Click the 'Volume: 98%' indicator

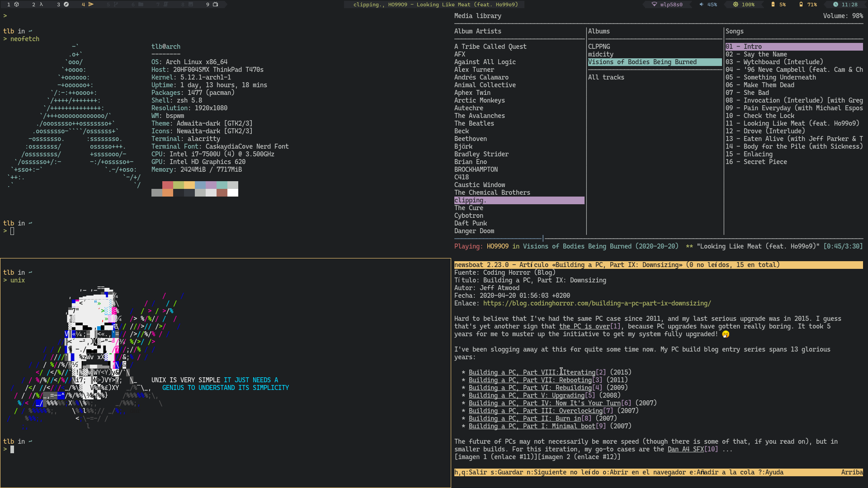(843, 16)
